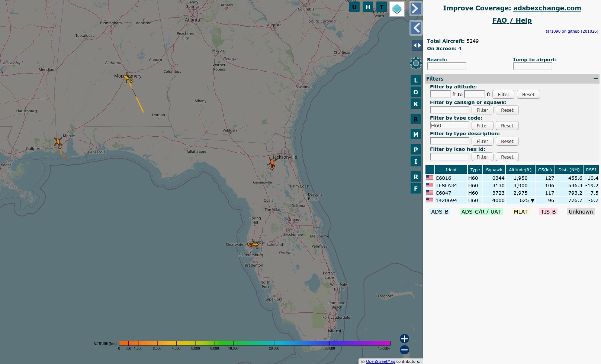Sort table by Type column
This screenshot has width=601, height=364.
475,170
